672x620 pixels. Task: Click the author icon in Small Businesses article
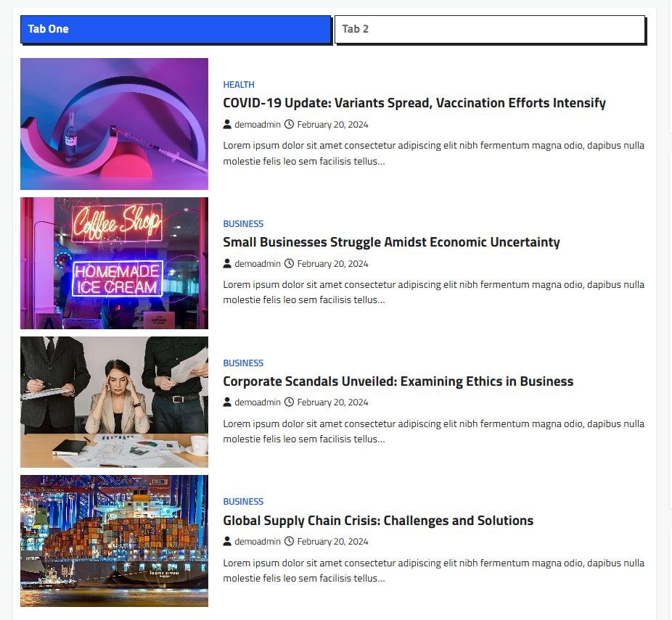pos(227,263)
